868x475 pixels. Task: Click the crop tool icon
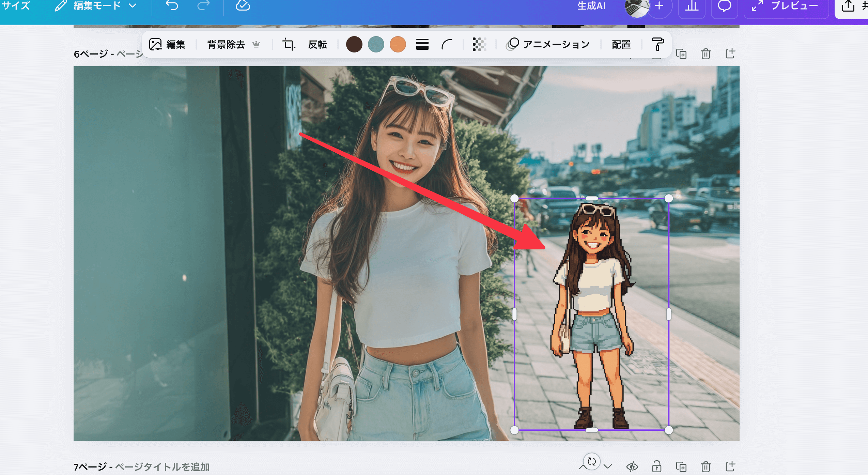pos(288,44)
